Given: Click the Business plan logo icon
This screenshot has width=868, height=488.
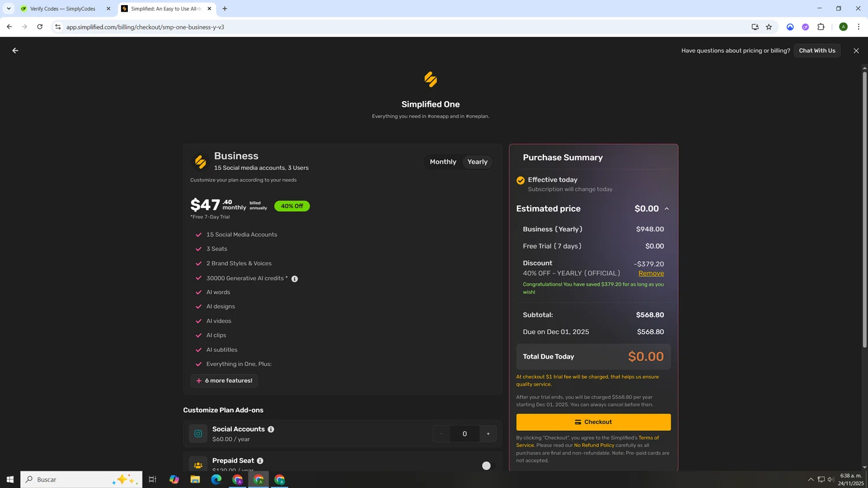Looking at the screenshot, I should [200, 162].
